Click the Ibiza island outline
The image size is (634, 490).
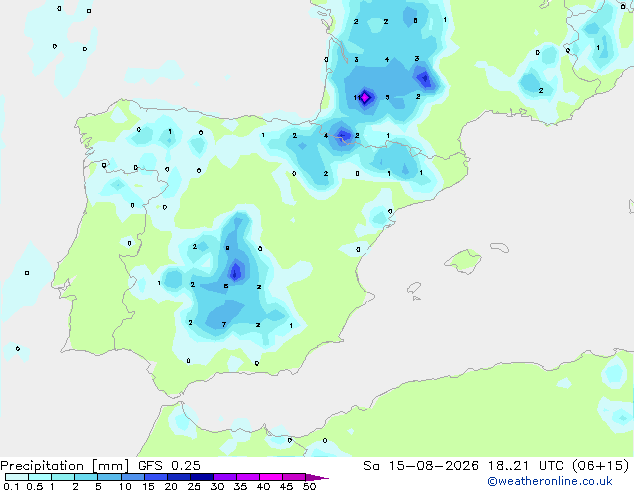(414, 288)
